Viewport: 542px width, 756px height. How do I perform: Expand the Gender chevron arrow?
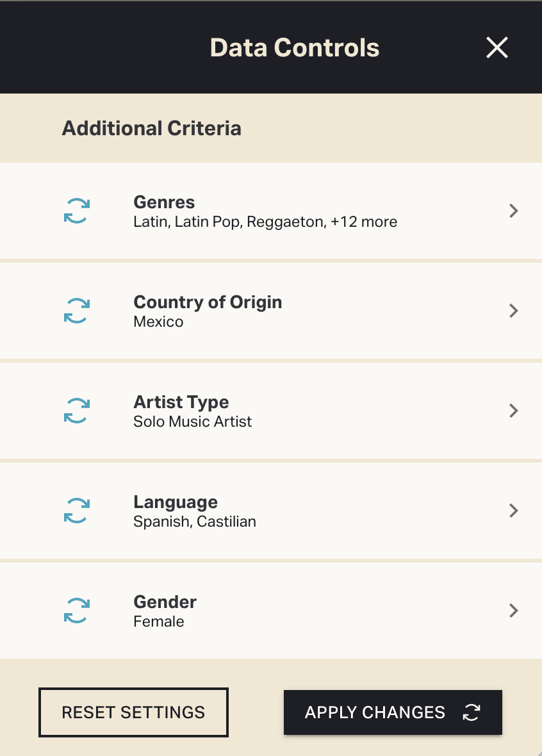click(x=513, y=611)
